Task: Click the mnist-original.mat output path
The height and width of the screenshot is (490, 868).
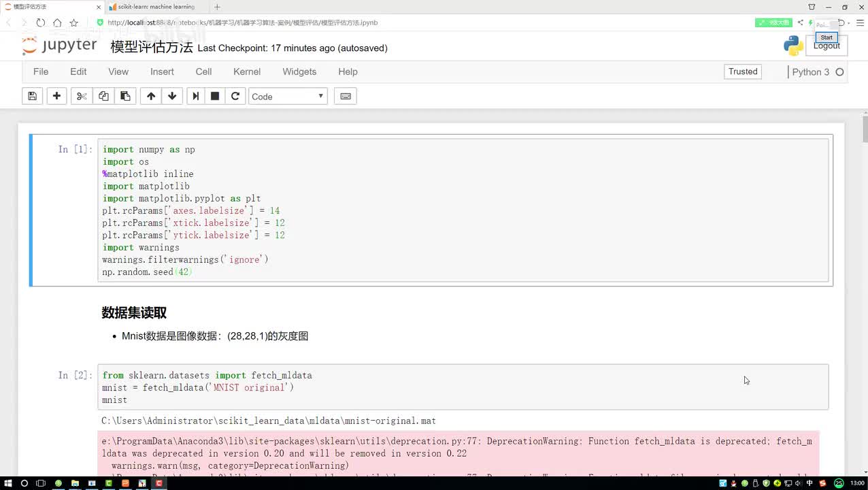Action: [269, 421]
